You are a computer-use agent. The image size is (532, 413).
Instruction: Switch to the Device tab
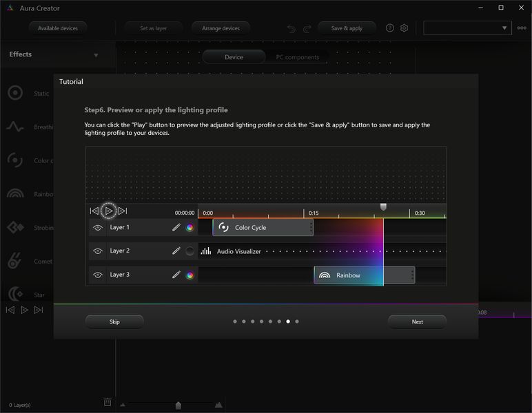(x=234, y=57)
